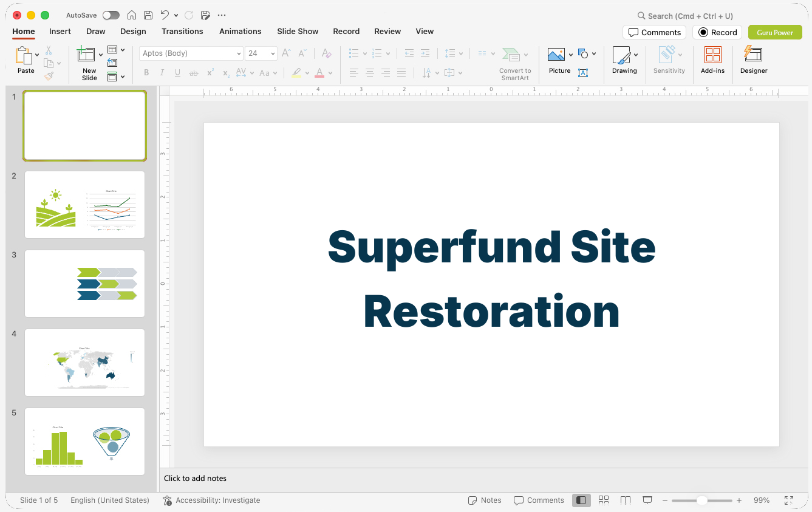Justify the text

(401, 73)
